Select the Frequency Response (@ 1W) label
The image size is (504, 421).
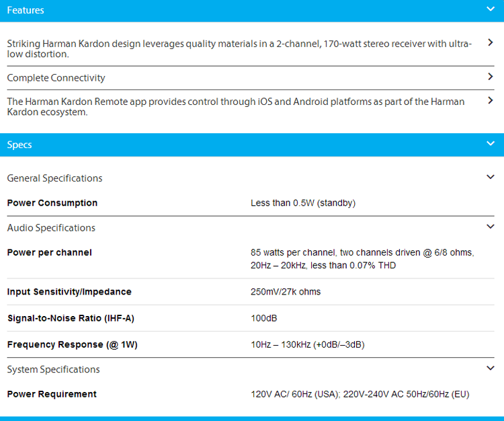pyautogui.click(x=73, y=344)
